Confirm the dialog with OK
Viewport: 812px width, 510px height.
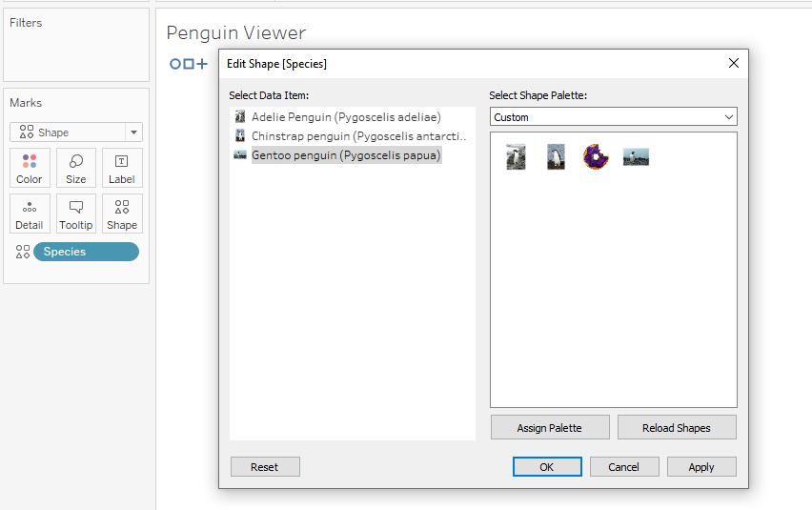click(547, 466)
